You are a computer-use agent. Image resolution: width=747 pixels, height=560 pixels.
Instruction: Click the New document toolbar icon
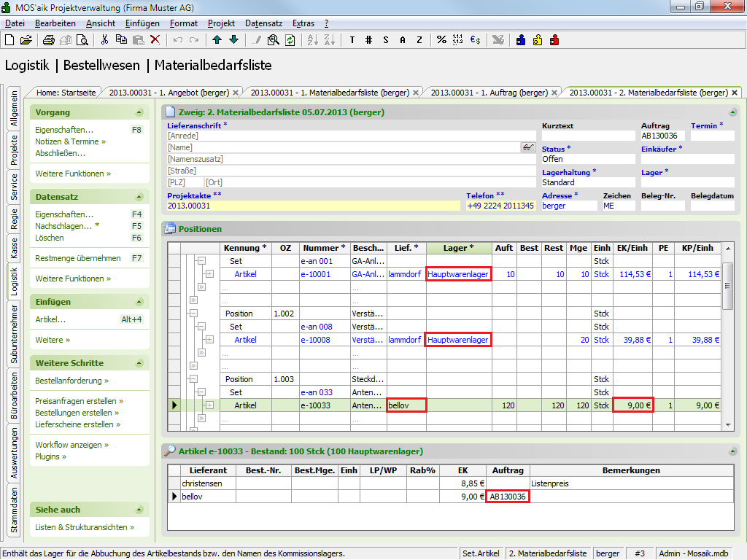pyautogui.click(x=9, y=40)
